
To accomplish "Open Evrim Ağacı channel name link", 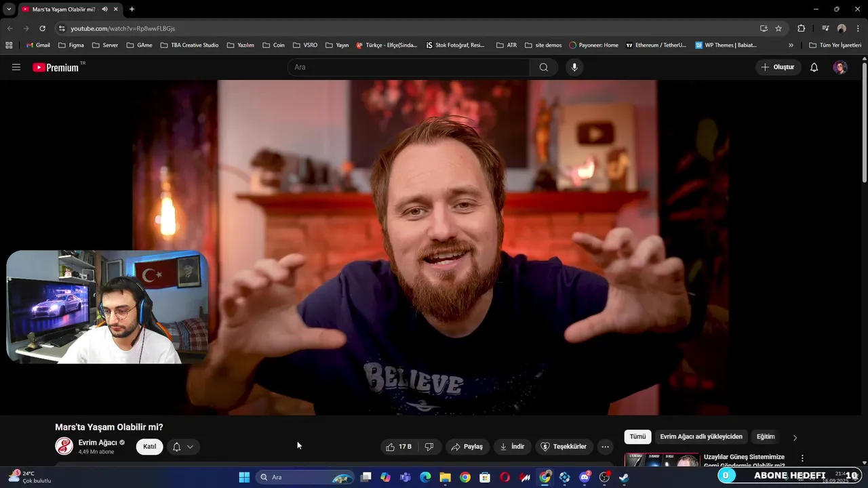I will 98,443.
